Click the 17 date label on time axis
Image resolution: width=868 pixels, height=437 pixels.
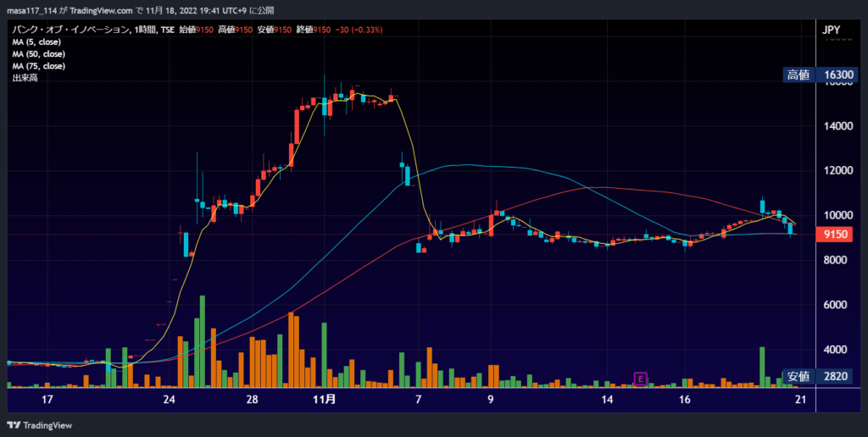47,400
